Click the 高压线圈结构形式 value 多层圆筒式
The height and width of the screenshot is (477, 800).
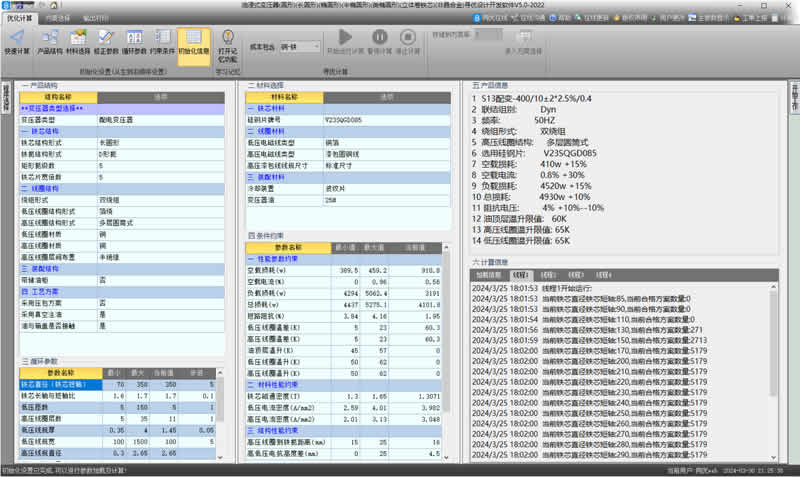(161, 223)
